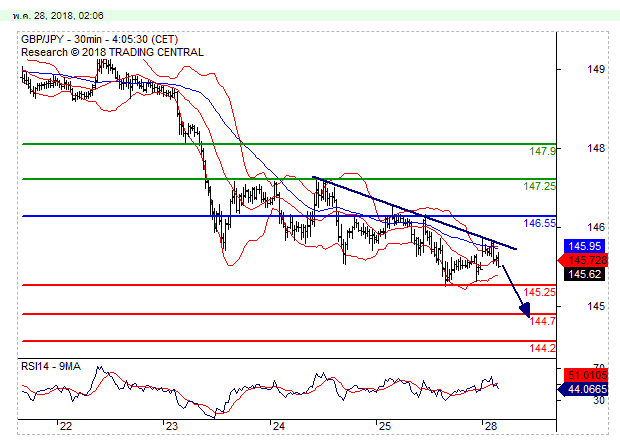Click the red support label 144.2
Viewport: 620px width, 443px height.
click(542, 348)
